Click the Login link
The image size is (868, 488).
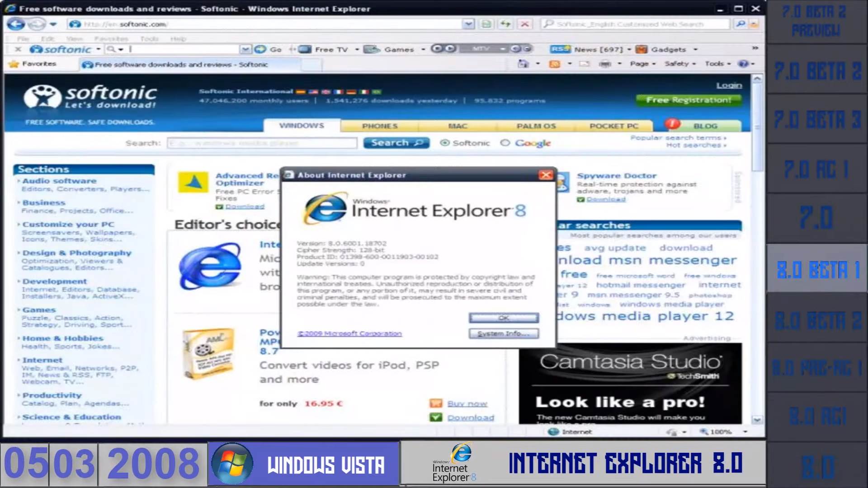730,85
